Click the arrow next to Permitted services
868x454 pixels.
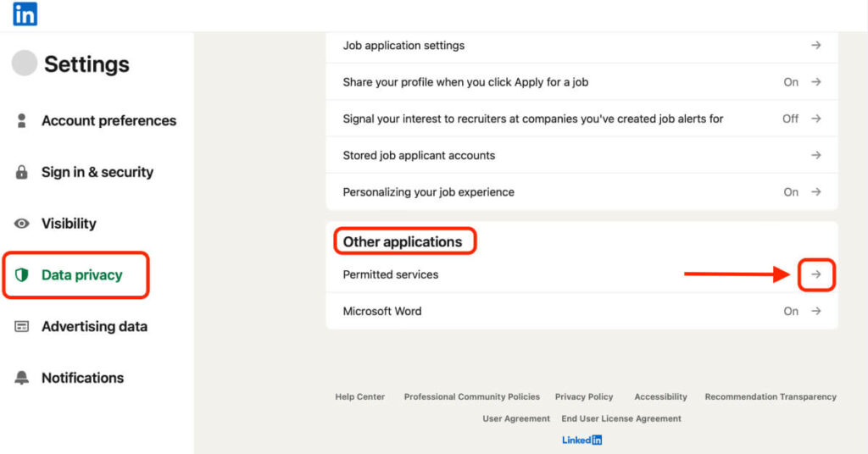click(816, 274)
